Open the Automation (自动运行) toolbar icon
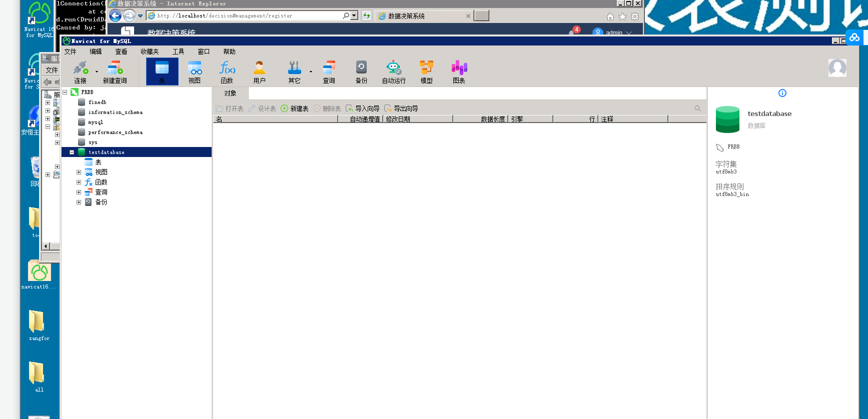 click(394, 71)
